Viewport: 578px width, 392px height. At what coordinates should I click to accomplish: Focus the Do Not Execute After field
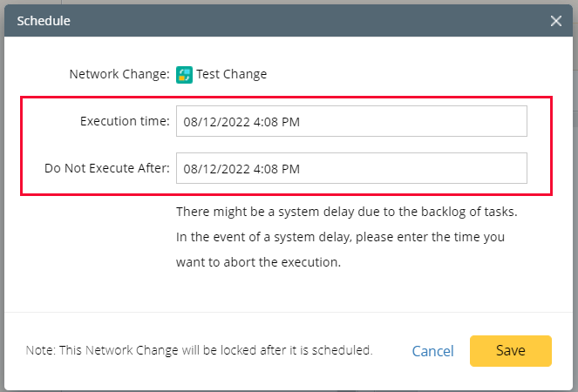(x=351, y=168)
